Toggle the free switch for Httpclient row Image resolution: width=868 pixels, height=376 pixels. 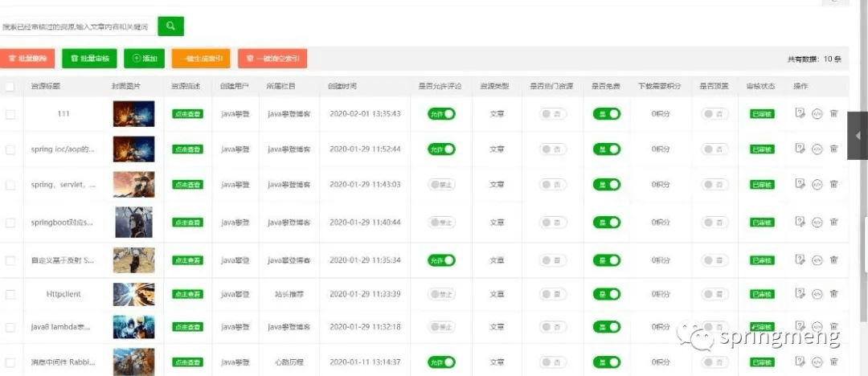(607, 294)
